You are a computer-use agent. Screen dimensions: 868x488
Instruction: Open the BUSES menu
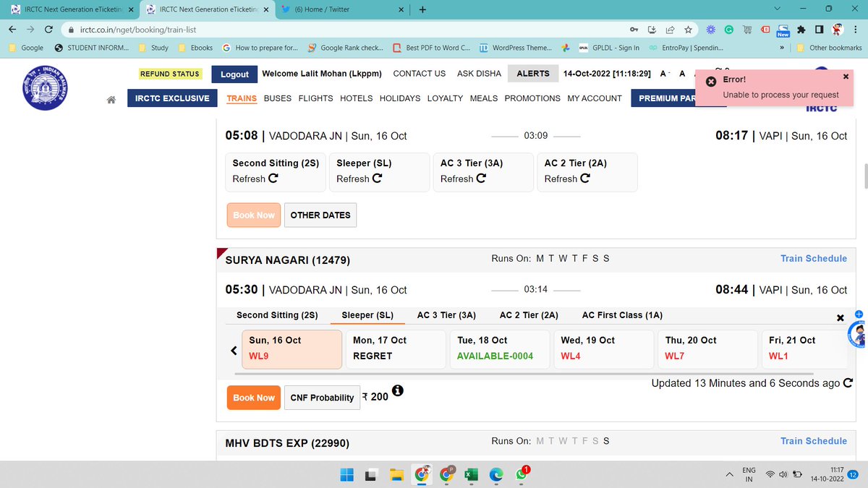[278, 98]
